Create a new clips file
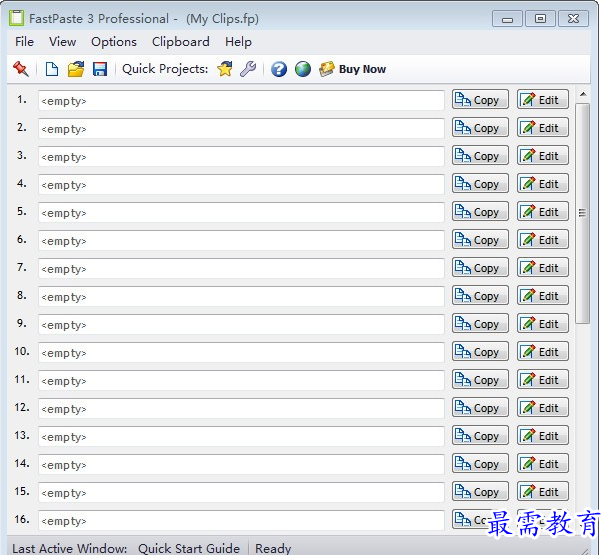 pos(52,69)
